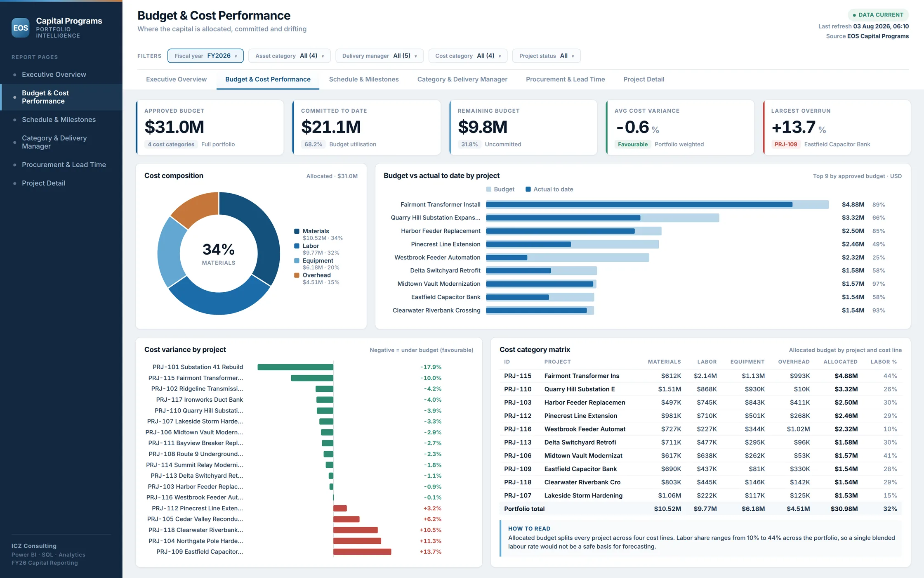
Task: Expand the Asset category filter
Action: pos(290,56)
